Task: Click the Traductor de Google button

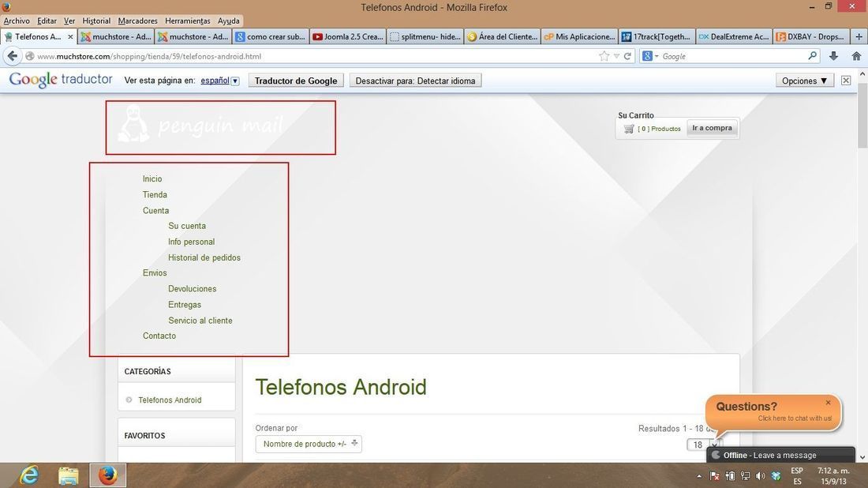Action: [296, 81]
